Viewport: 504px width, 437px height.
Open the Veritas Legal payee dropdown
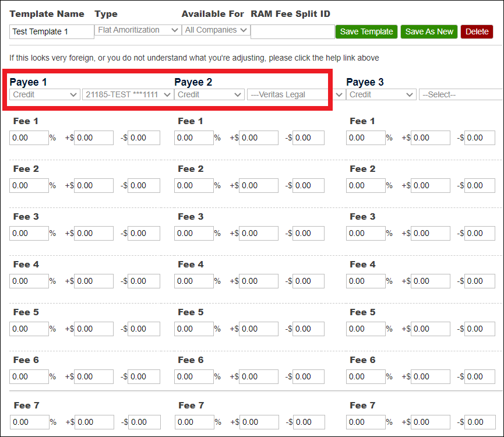coord(292,94)
